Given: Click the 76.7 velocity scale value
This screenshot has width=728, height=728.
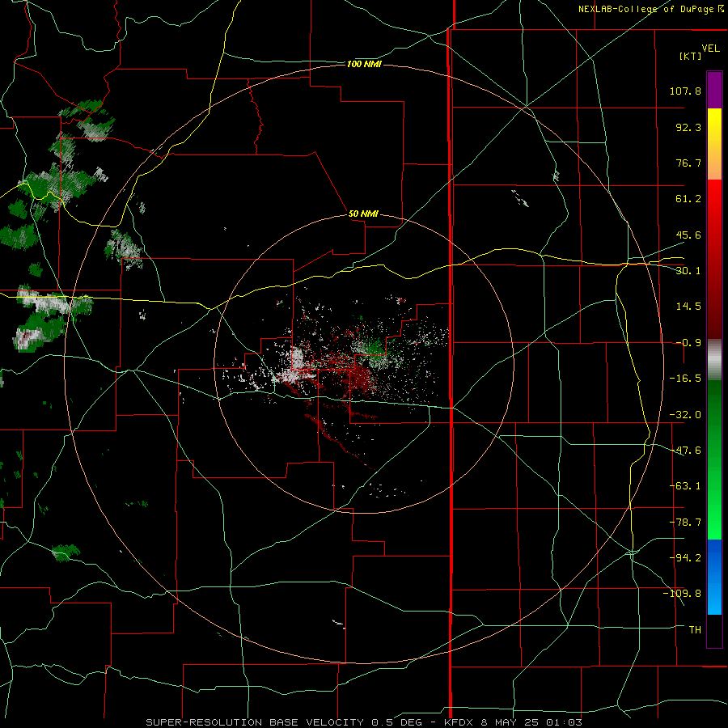Looking at the screenshot, I should [x=688, y=163].
